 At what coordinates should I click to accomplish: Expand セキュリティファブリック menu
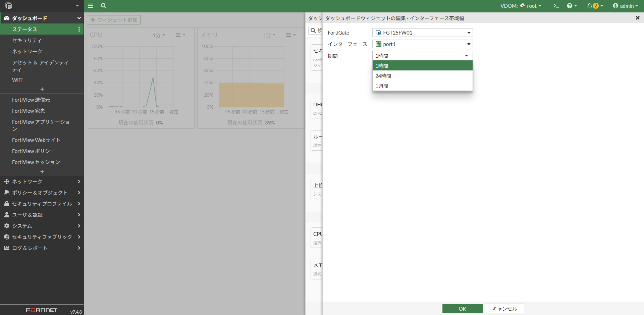42,237
